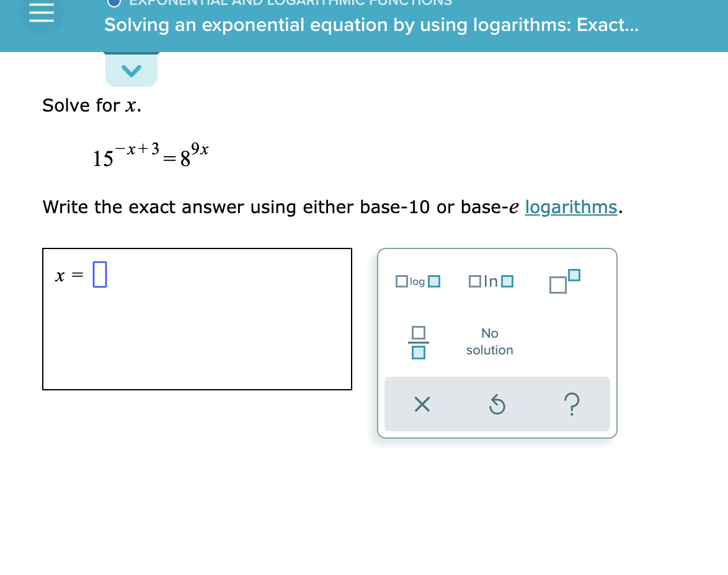Screen dimensions: 728x575
Task: Open the hamburger menu
Action: [41, 12]
